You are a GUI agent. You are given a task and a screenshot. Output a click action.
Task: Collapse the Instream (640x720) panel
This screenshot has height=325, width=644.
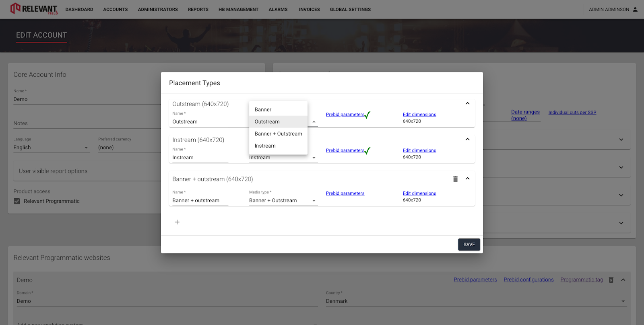468,139
